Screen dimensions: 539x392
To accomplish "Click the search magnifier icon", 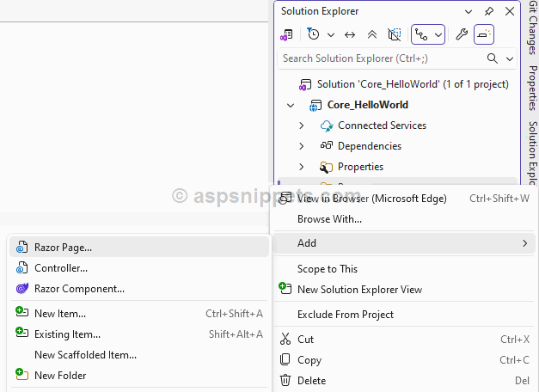I will [493, 58].
